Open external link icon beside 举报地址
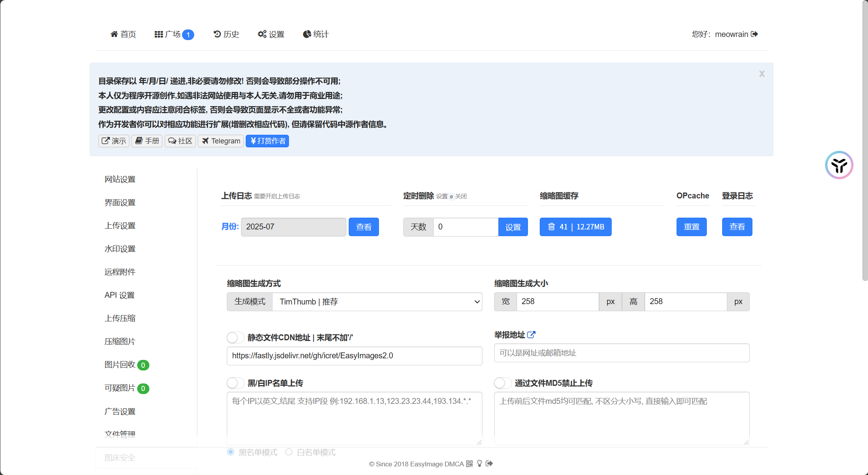The height and width of the screenshot is (475, 868). (531, 335)
